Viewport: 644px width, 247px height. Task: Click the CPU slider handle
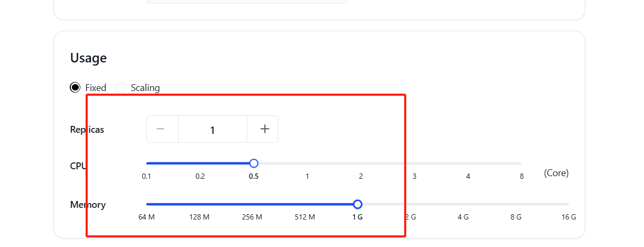(x=254, y=163)
